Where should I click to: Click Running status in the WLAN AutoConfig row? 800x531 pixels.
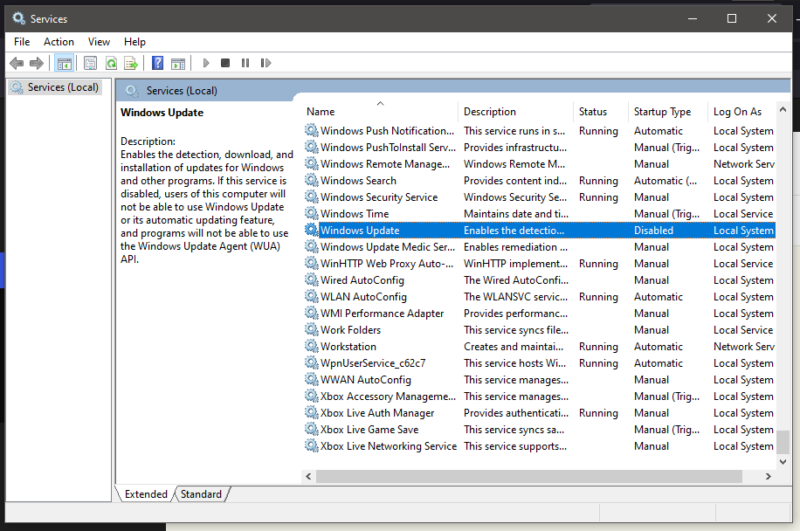pyautogui.click(x=598, y=296)
